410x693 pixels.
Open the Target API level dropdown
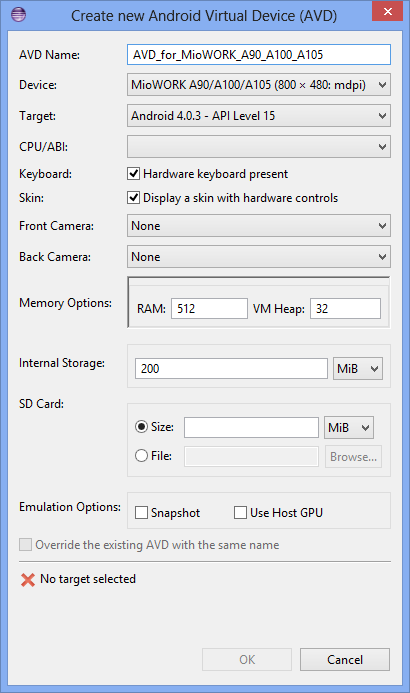(259, 116)
